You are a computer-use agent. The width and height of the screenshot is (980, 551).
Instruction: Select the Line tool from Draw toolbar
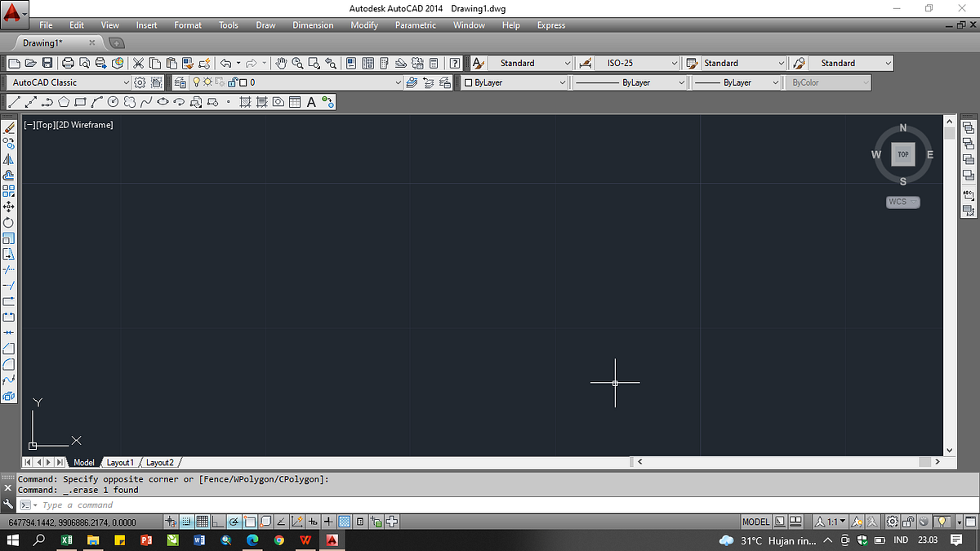point(13,101)
